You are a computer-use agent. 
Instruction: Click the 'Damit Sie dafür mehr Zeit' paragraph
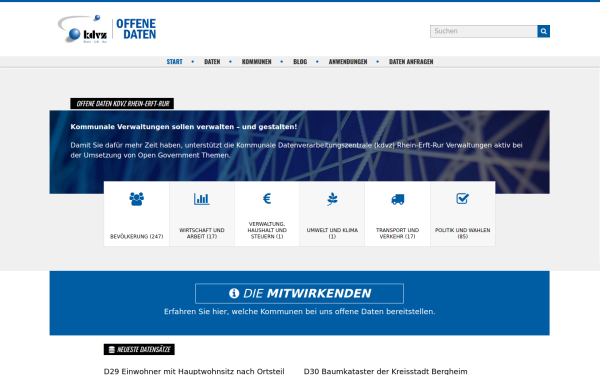tap(296, 150)
